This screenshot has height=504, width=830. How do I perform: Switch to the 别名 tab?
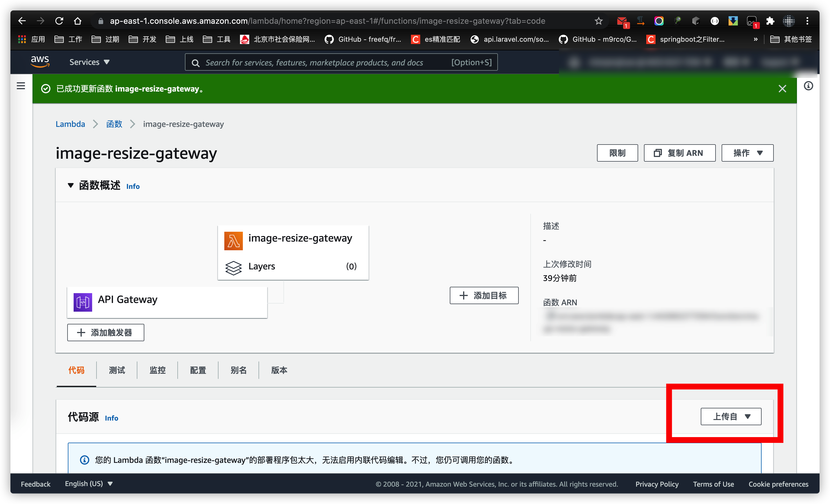click(x=239, y=370)
